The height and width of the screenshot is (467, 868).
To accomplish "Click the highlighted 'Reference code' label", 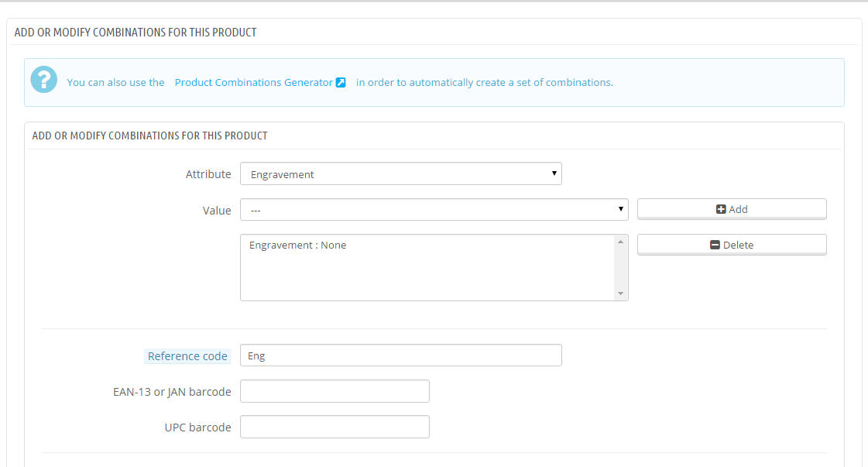I will click(x=187, y=356).
